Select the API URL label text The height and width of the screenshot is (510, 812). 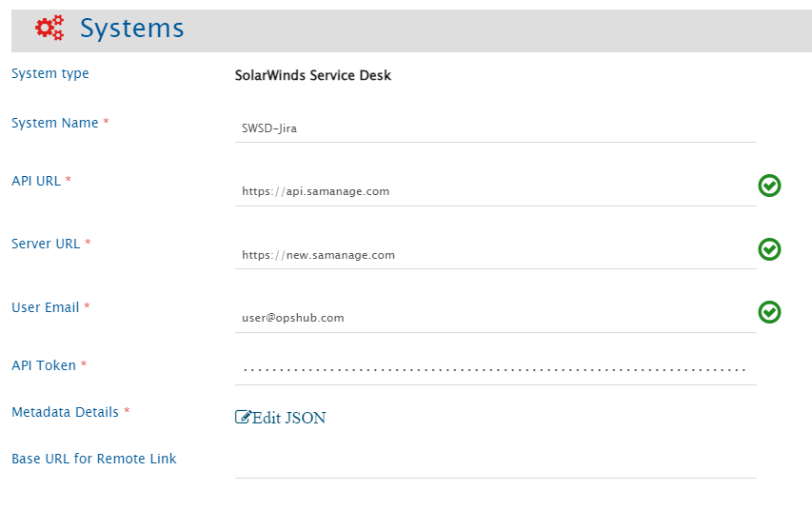[36, 181]
